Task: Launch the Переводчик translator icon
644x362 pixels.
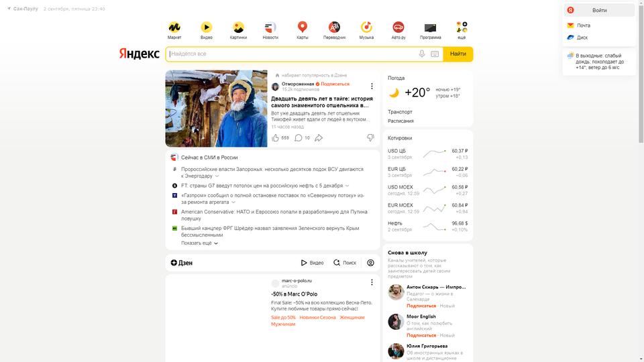Action: click(334, 27)
